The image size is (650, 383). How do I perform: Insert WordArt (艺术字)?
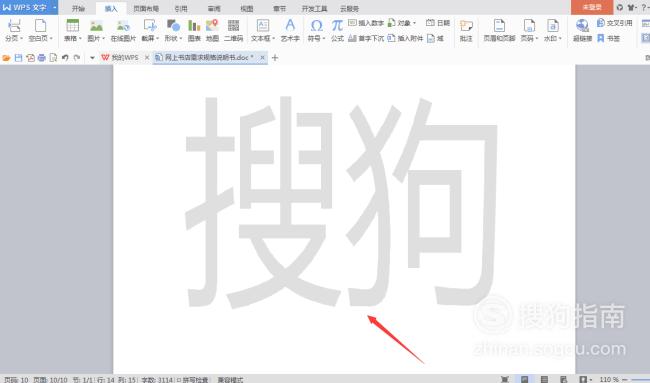[x=290, y=30]
